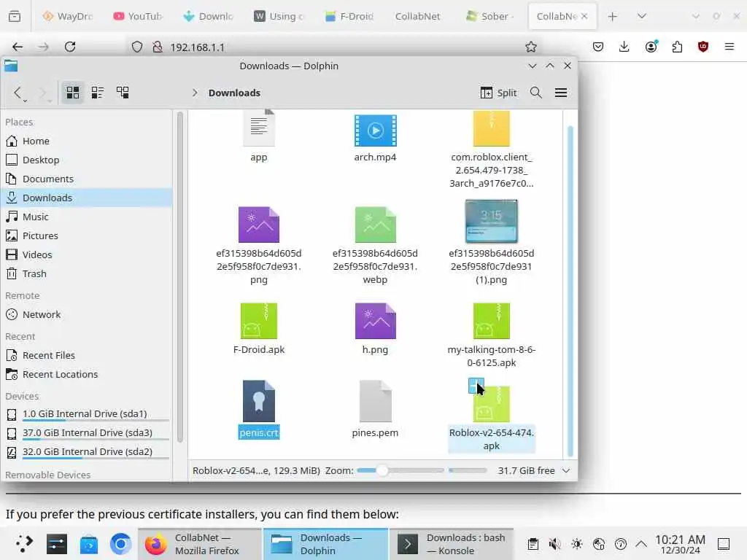Switch to Using Firefox tab with W icon

coord(279,16)
